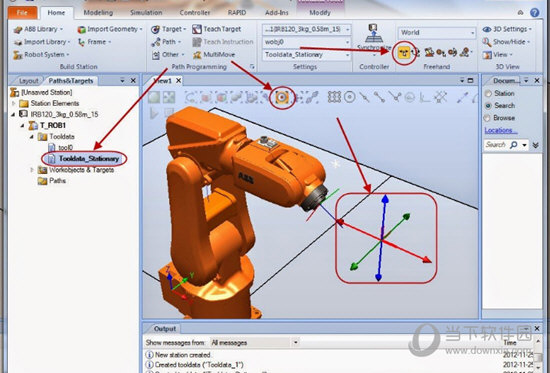Screen dimensions: 550x373
Task: Open the All messages filter dropdown
Action: point(295,342)
